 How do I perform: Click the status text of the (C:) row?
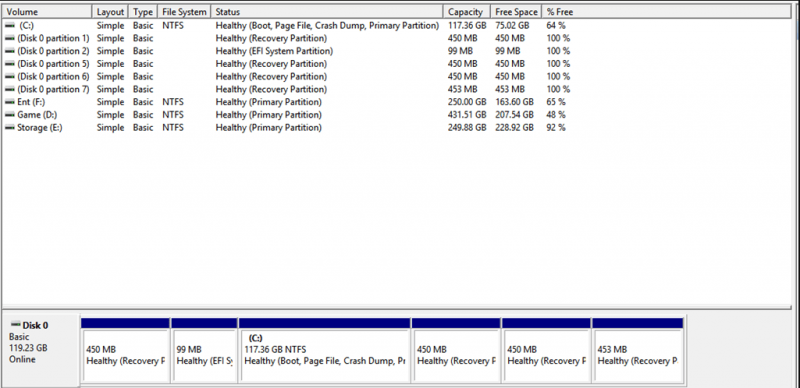coord(327,26)
